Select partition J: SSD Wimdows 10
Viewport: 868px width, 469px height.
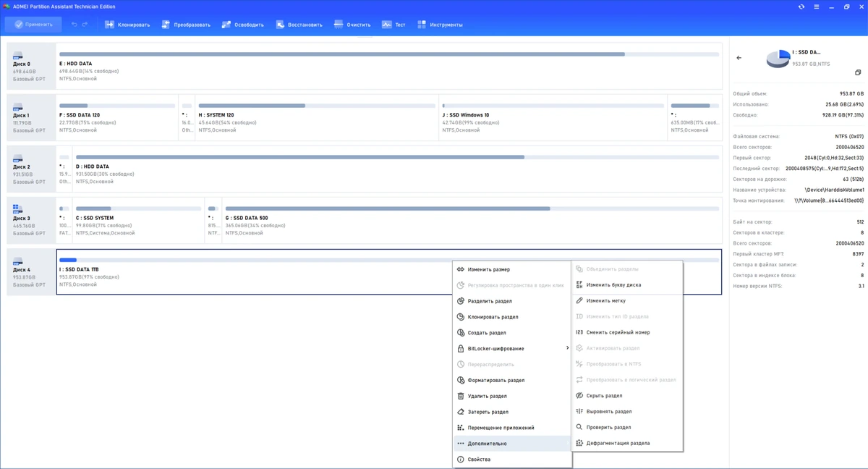(x=553, y=117)
